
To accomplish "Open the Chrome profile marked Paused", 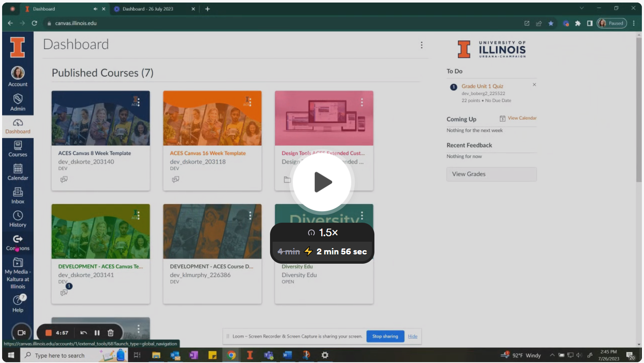I will pos(611,23).
